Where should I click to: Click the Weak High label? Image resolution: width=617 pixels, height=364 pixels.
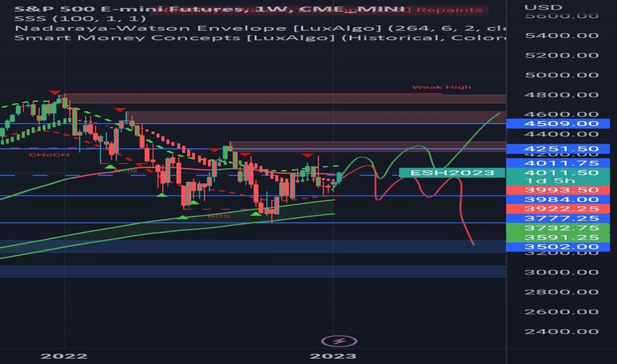(442, 87)
